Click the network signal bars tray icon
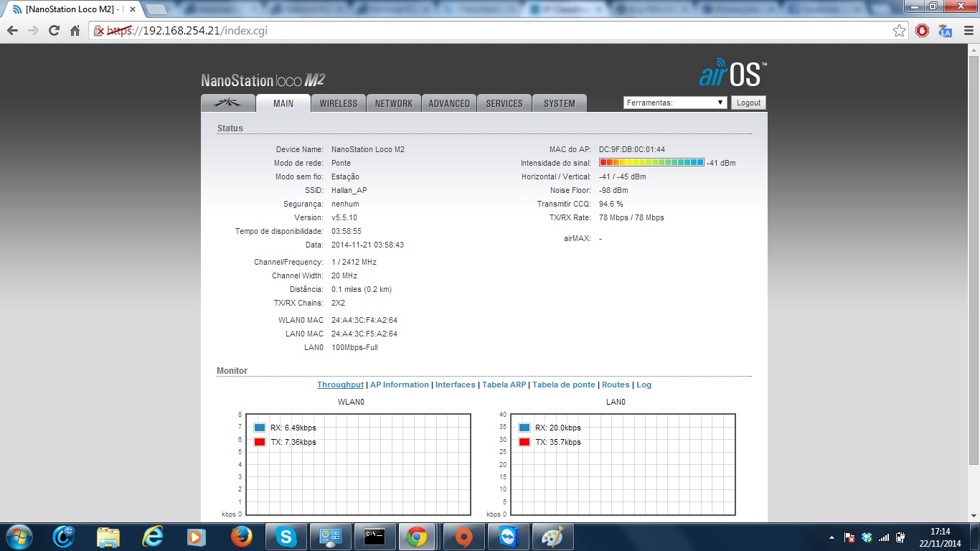 click(x=884, y=537)
